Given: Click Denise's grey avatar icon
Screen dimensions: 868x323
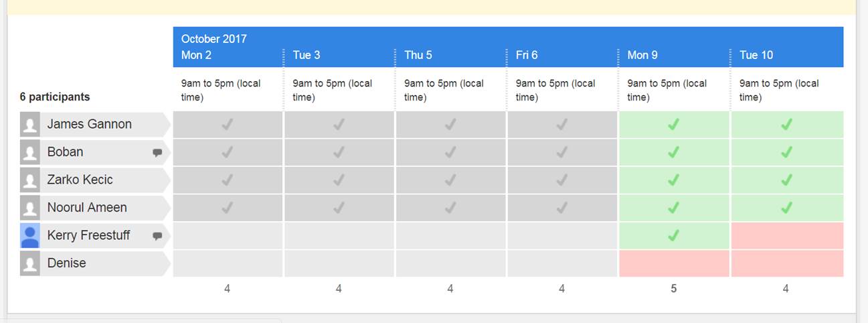Looking at the screenshot, I should pos(30,263).
